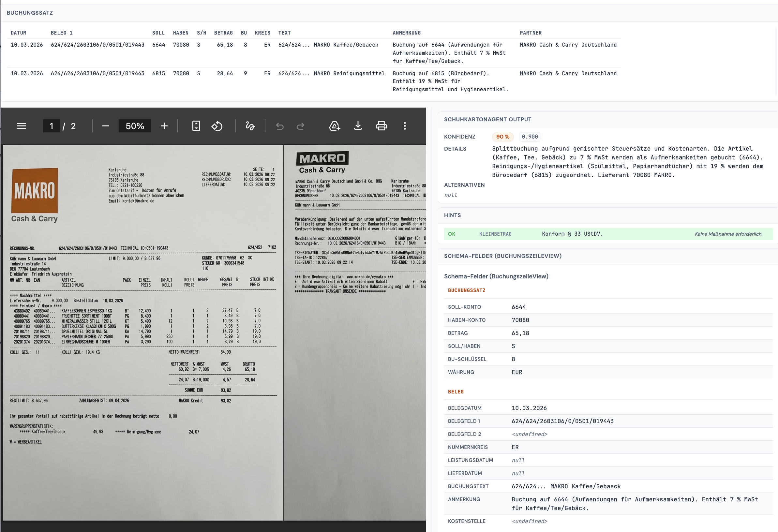
Task: Zoom in with the plus icon
Action: tap(164, 126)
